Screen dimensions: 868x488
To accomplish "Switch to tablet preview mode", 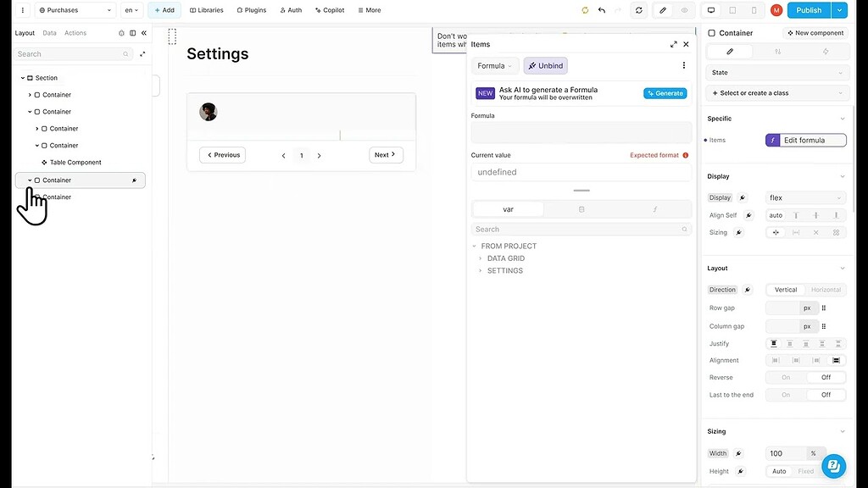I will tap(732, 10).
